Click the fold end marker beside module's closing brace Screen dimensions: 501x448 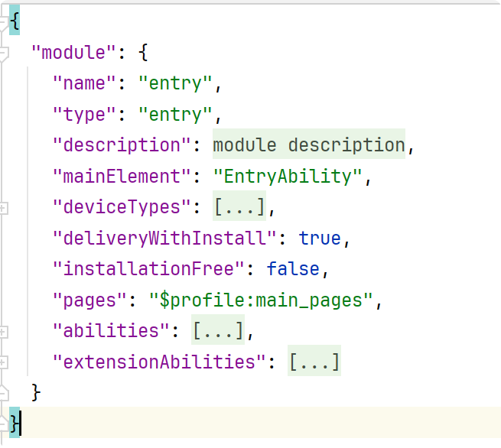[3, 393]
